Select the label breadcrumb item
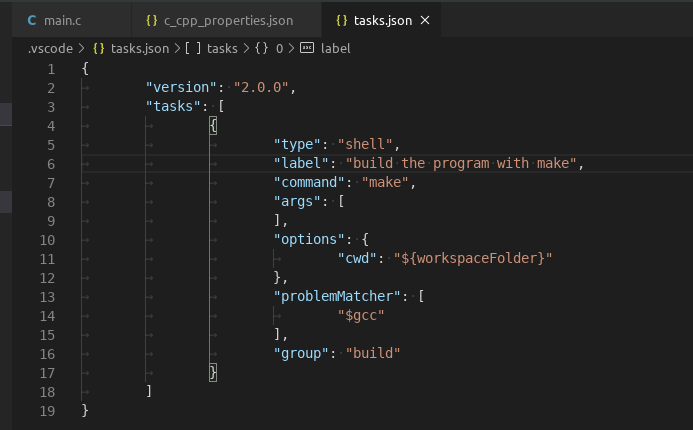The image size is (693, 430). (335, 49)
